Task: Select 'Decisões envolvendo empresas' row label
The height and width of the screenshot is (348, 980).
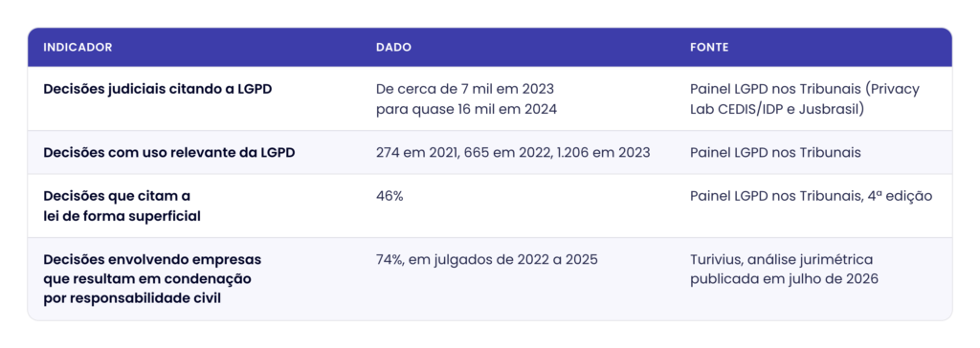Action: 152,259
